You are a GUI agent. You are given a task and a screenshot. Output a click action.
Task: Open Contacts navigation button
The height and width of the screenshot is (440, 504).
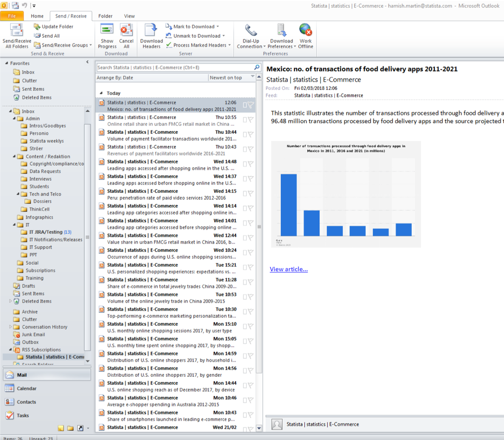coord(47,402)
